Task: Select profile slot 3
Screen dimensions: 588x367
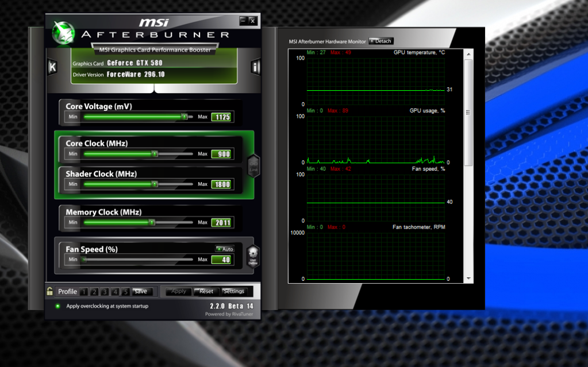Action: (x=105, y=292)
